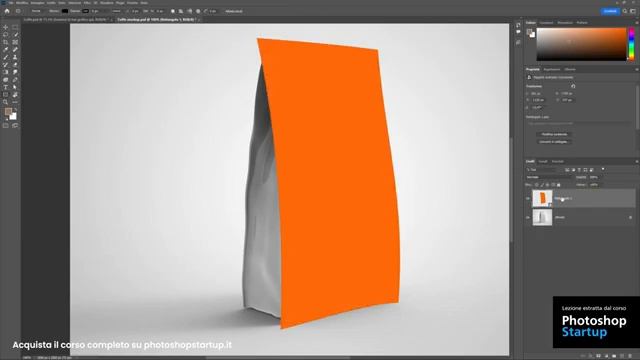Screen dimensions: 640x360
Task: Click the foreground color swatch in toolbar
Action: (x=8, y=112)
